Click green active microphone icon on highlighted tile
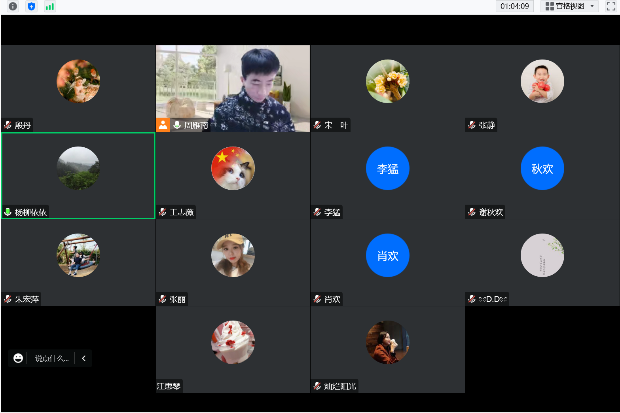The height and width of the screenshot is (413, 620). (x=8, y=212)
